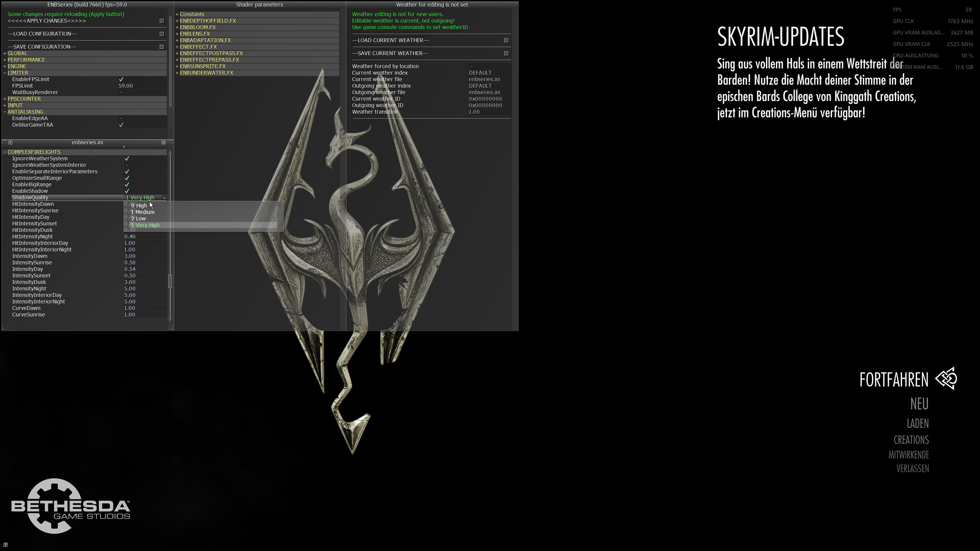Click the IntensityNight value field
The image size is (980, 551).
coord(130,289)
